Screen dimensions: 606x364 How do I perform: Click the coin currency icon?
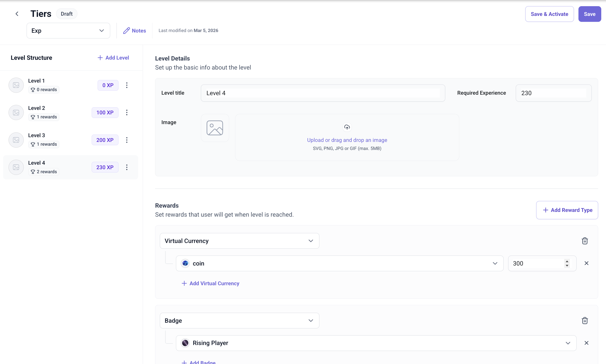pyautogui.click(x=185, y=263)
